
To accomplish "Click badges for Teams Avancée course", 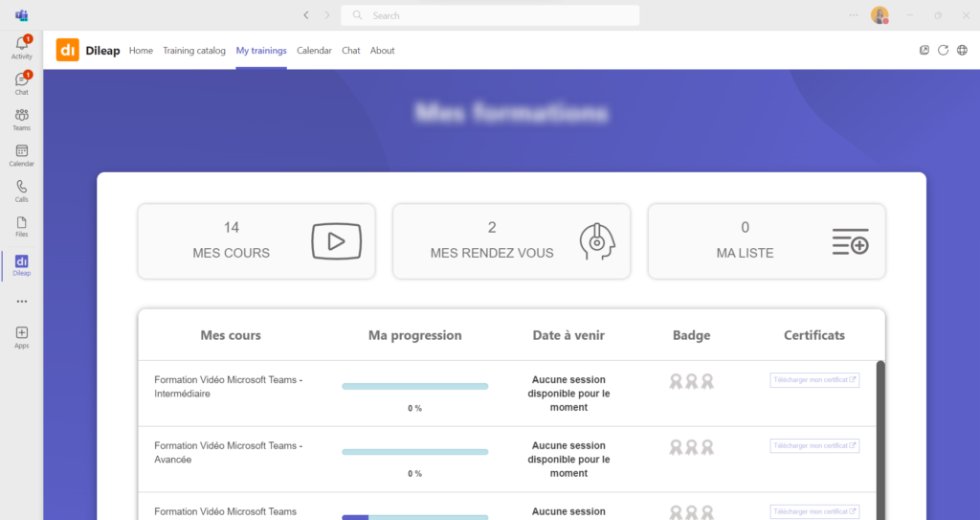I will pyautogui.click(x=691, y=447).
